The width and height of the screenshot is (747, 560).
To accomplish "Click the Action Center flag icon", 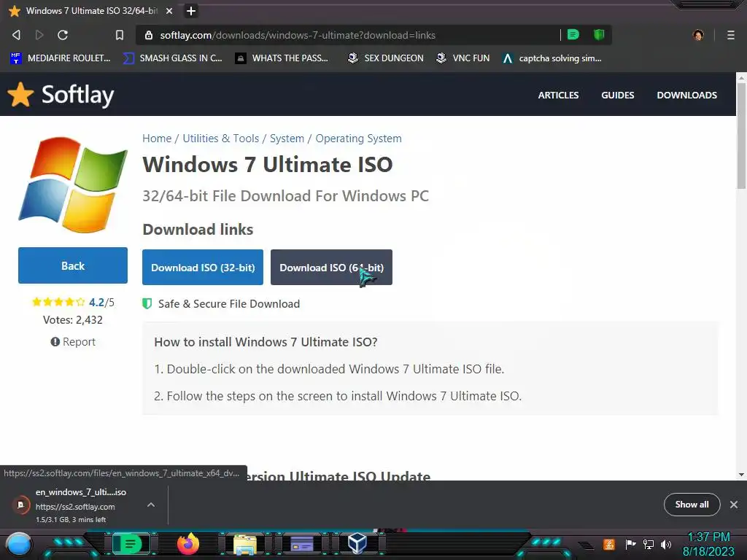I will click(630, 544).
